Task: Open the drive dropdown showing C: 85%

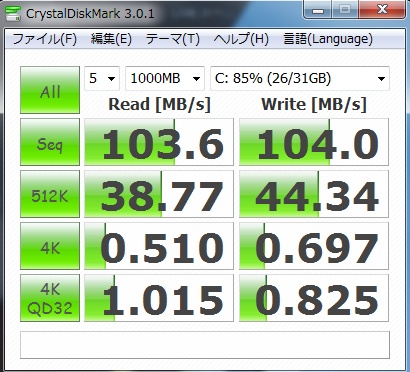Action: (x=300, y=79)
